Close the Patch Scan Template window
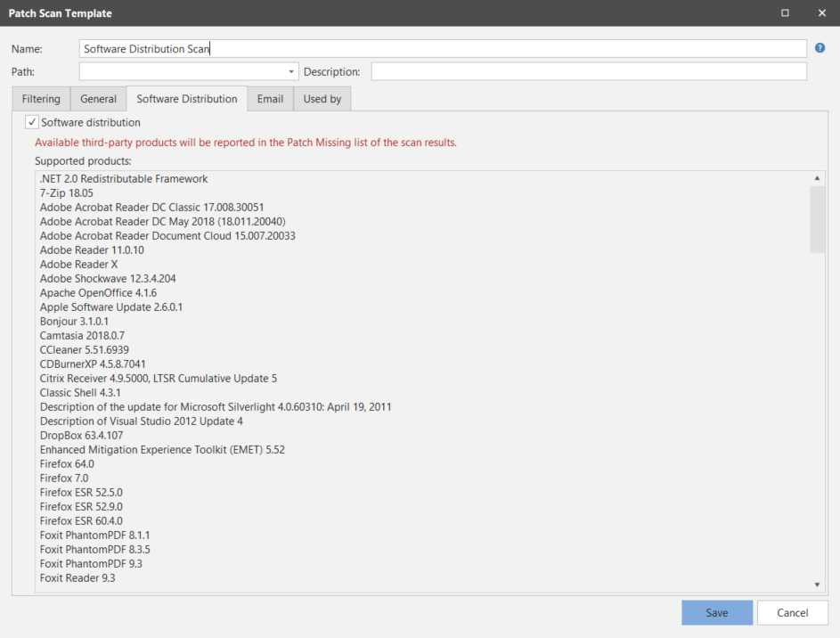The height and width of the screenshot is (638, 840). (822, 12)
